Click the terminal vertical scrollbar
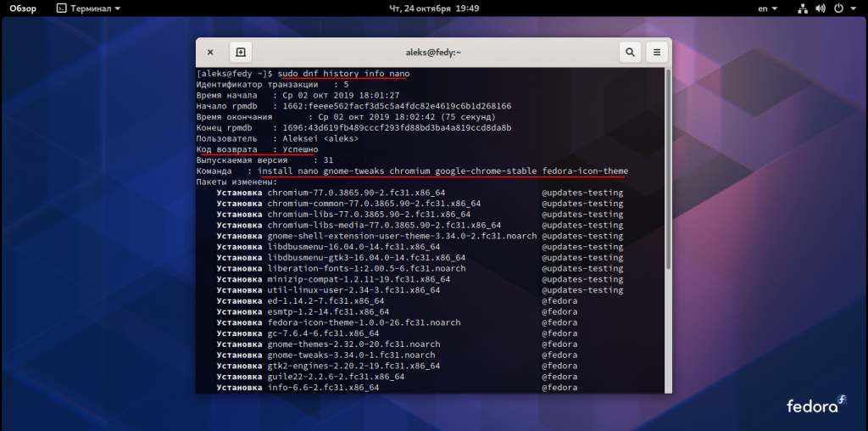 click(x=668, y=169)
